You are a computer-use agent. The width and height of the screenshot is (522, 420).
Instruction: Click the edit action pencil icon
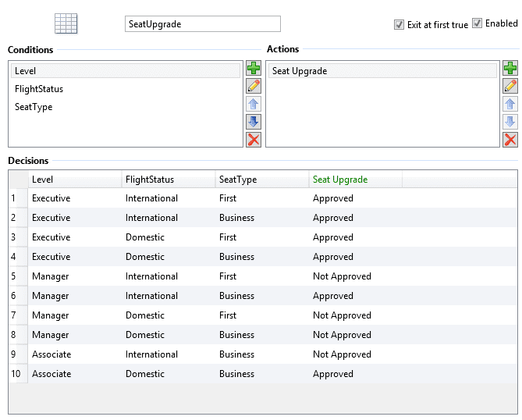tap(510, 86)
